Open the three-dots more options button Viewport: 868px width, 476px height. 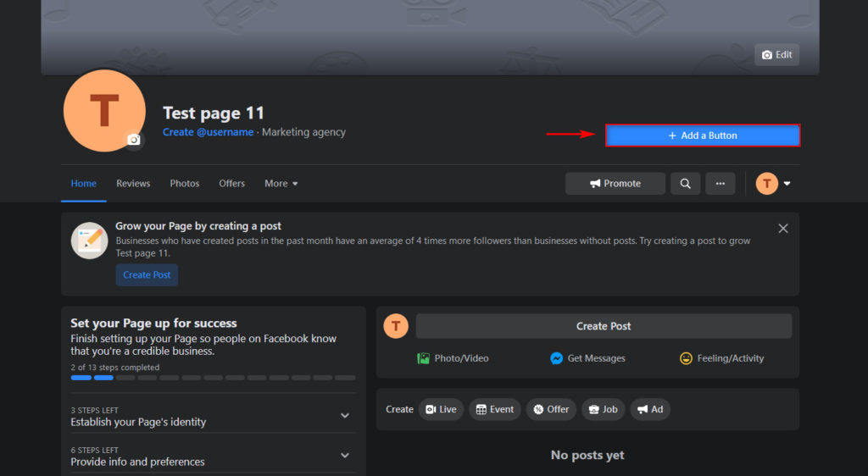(721, 184)
